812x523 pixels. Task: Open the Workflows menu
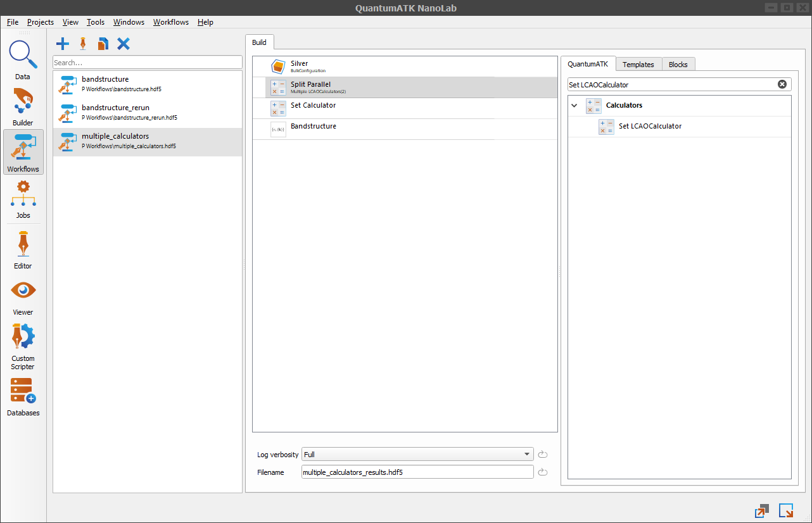[x=171, y=22]
